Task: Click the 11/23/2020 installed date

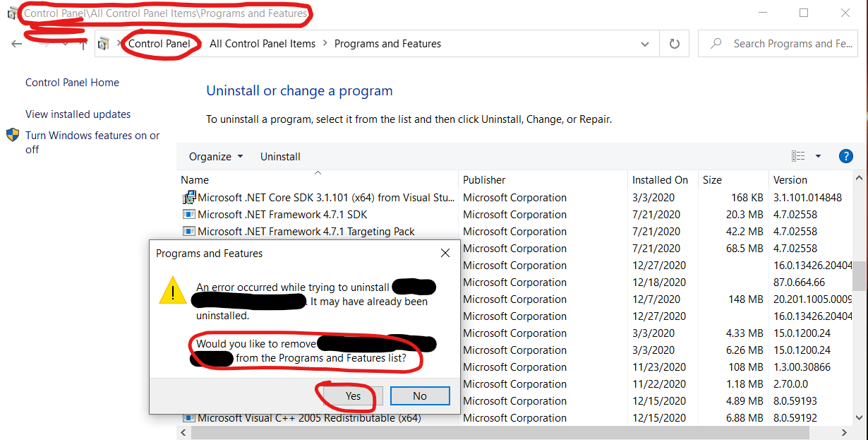Action: point(659,367)
